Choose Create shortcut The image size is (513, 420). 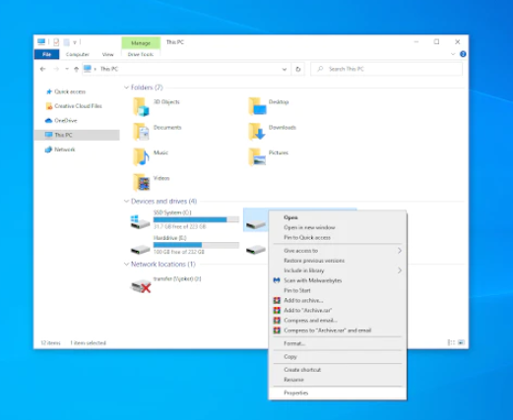(x=338, y=370)
